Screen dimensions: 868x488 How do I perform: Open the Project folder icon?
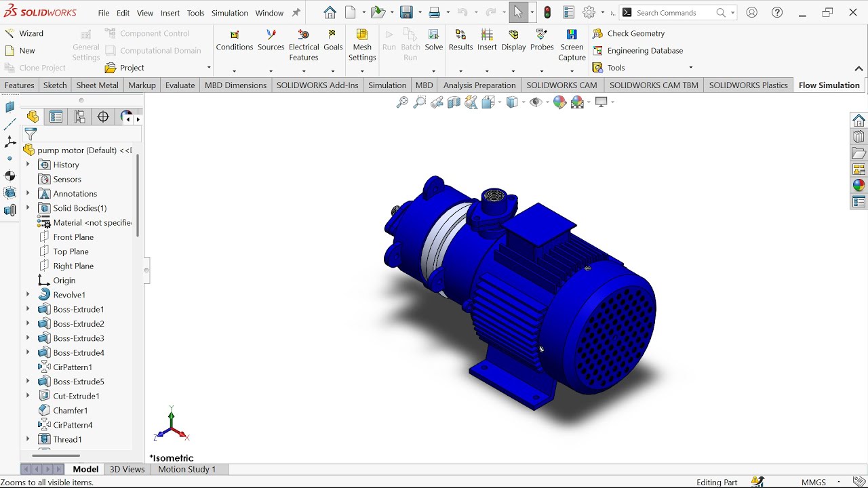pyautogui.click(x=111, y=68)
